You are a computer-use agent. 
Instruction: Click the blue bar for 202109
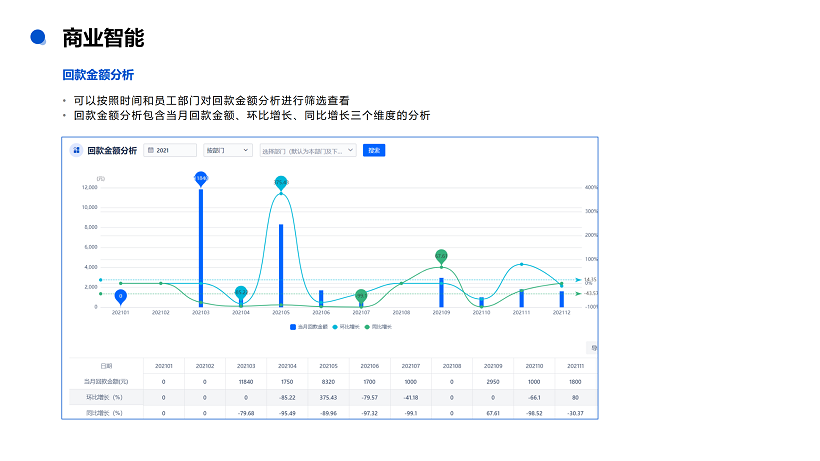click(441, 292)
